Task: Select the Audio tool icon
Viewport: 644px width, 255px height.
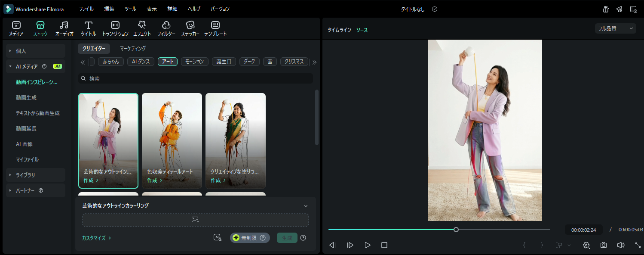Action: point(64,25)
